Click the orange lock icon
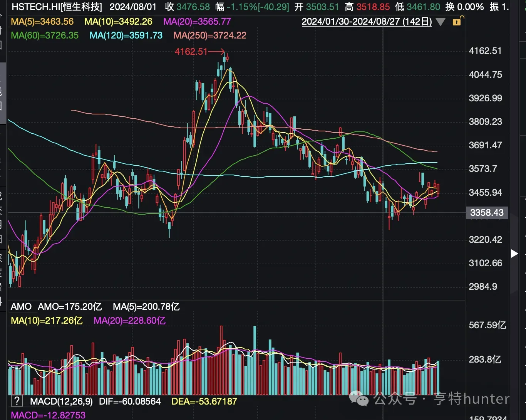 457,21
